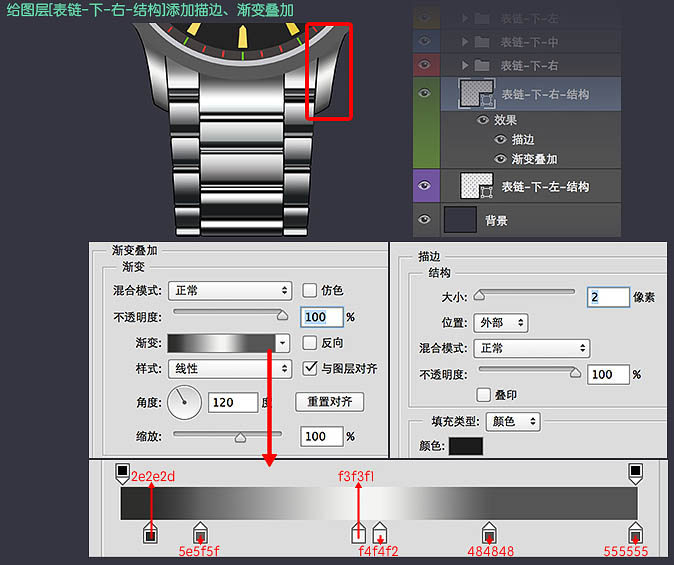Select the 背景 layer thumbnail

click(x=460, y=219)
